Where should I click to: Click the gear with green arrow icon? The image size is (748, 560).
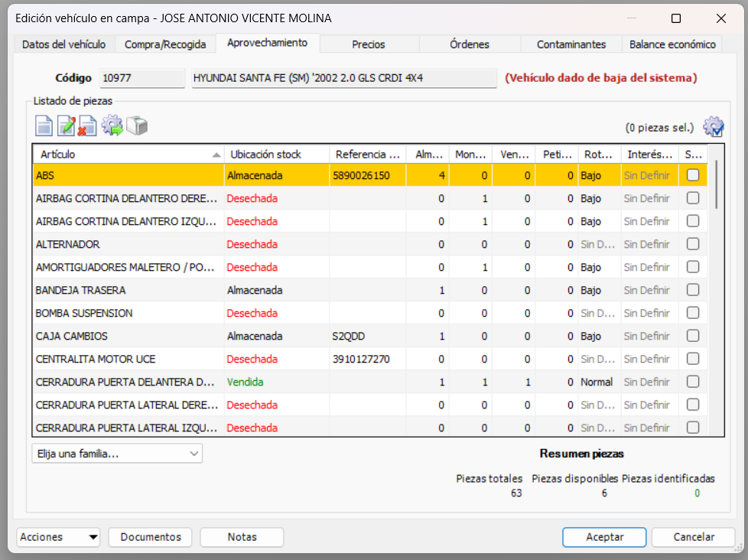pyautogui.click(x=112, y=126)
